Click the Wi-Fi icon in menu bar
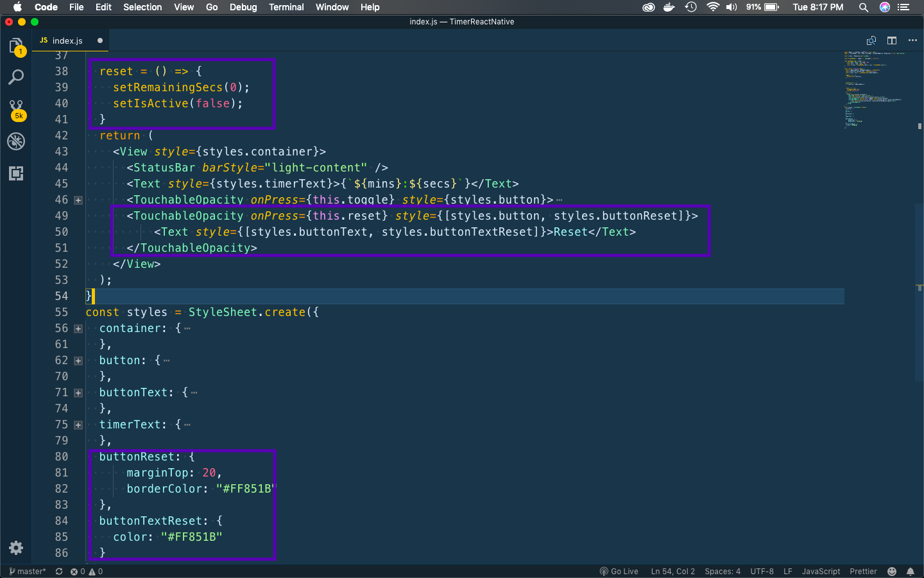The image size is (924, 578). (713, 7)
